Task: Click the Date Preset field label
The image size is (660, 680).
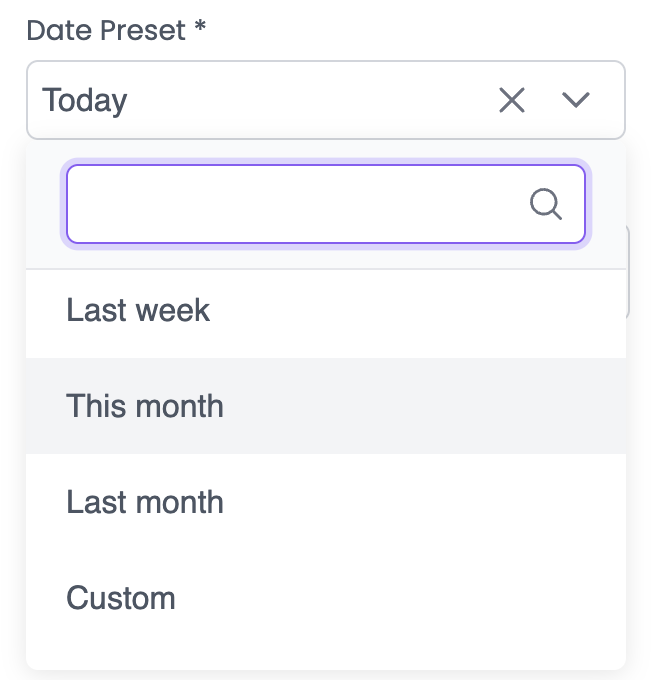Action: 106,30
